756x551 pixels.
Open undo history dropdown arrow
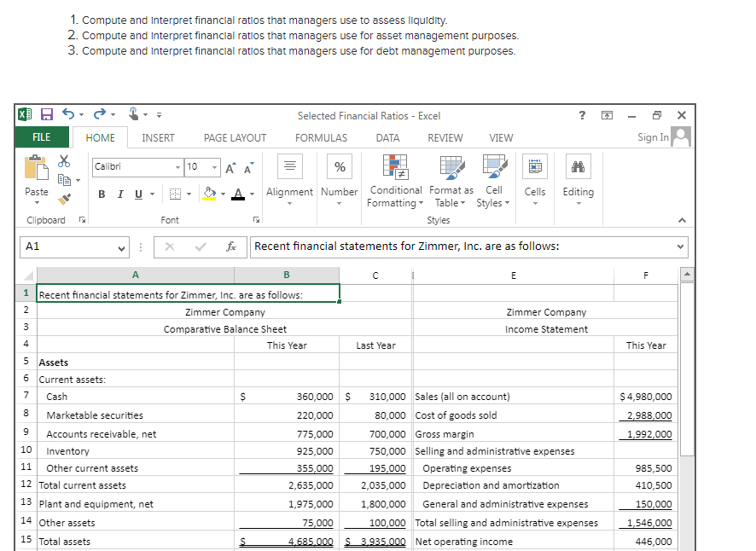(81, 115)
